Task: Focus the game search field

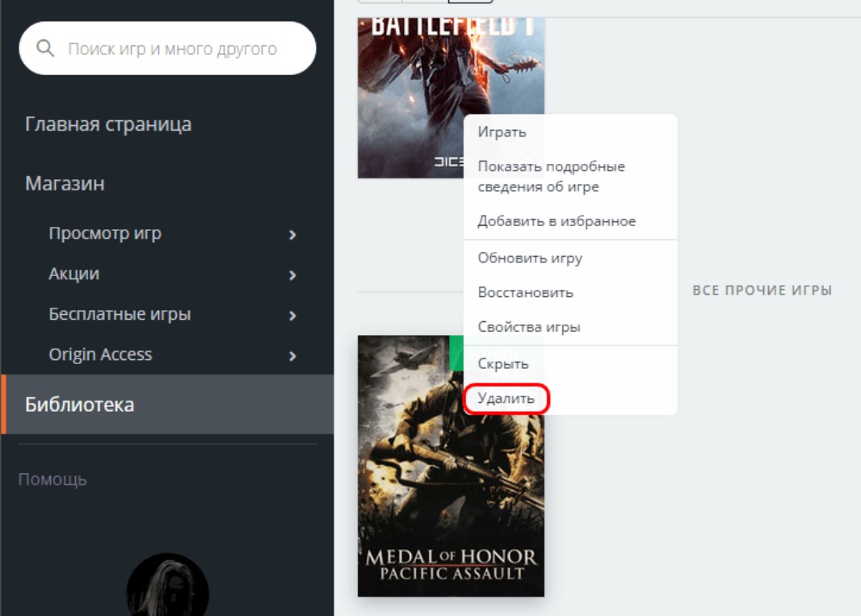Action: 167,48
